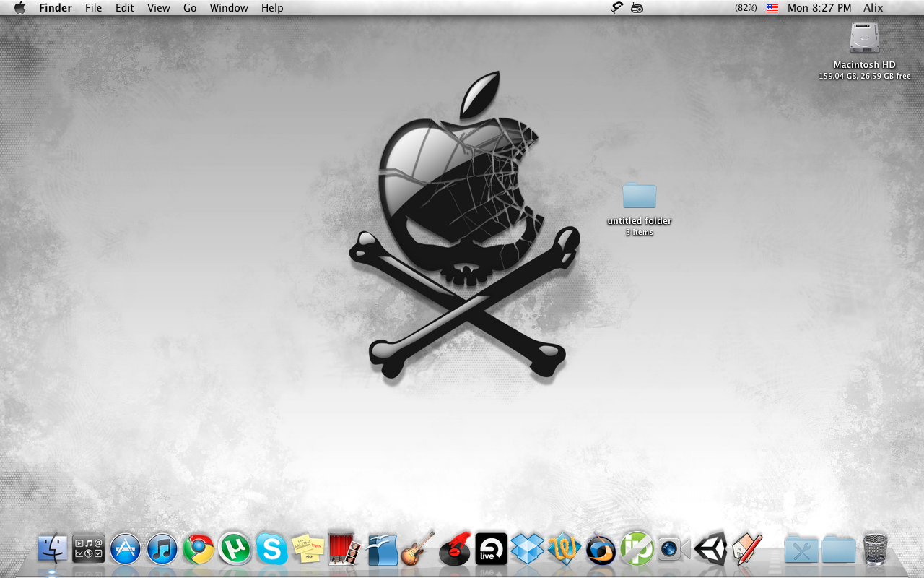
Task: Launch Dashboard from the Dock
Action: [x=89, y=549]
